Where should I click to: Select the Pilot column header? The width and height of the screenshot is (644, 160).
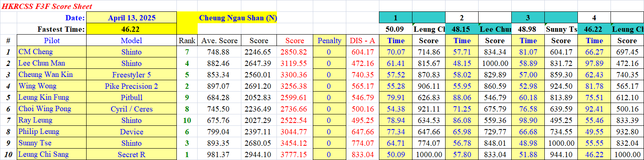point(52,40)
